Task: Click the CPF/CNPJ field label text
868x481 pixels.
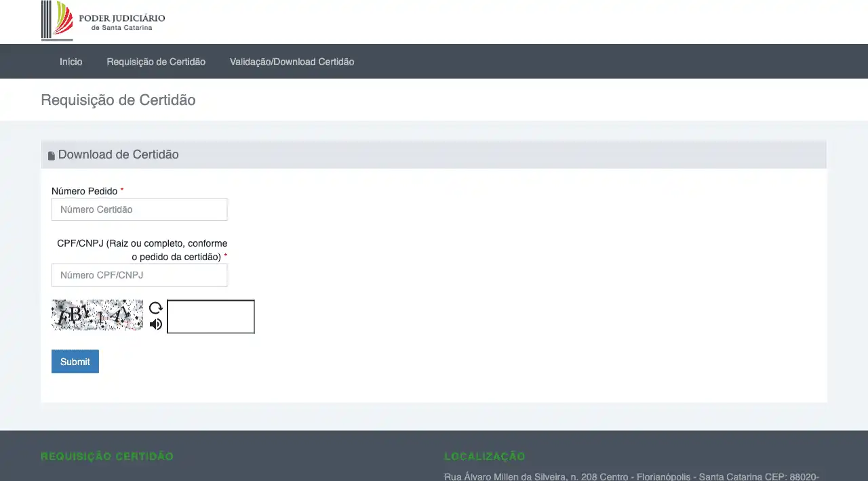Action: (142, 250)
